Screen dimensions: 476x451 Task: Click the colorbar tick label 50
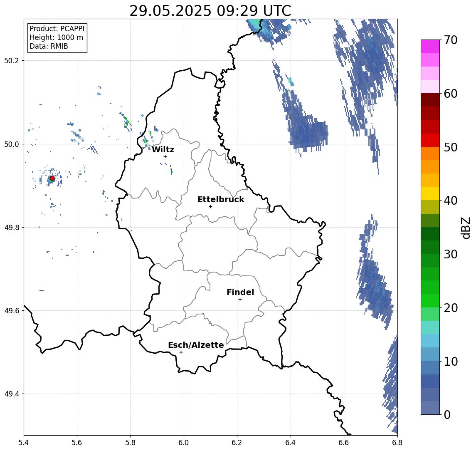click(x=451, y=147)
